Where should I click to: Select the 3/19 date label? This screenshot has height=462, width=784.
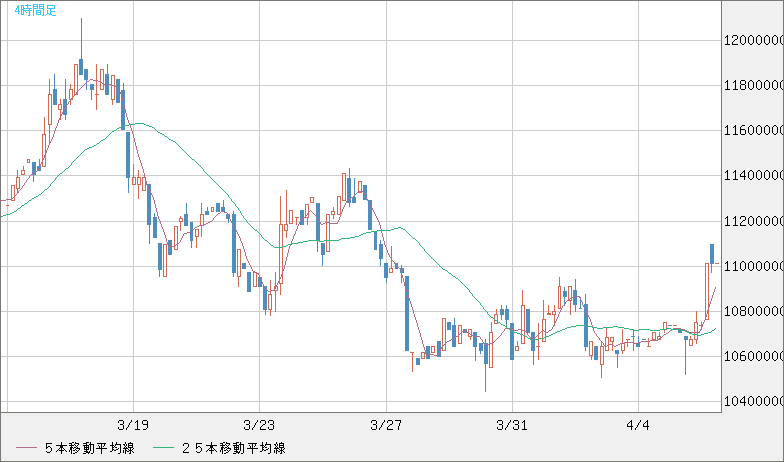pyautogui.click(x=133, y=426)
